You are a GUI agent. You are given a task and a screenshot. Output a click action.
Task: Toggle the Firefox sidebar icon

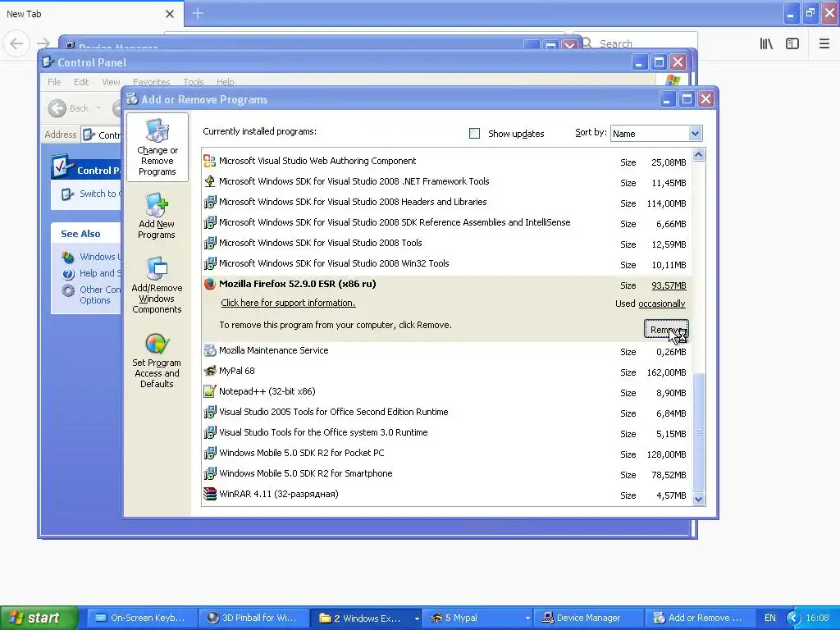792,43
